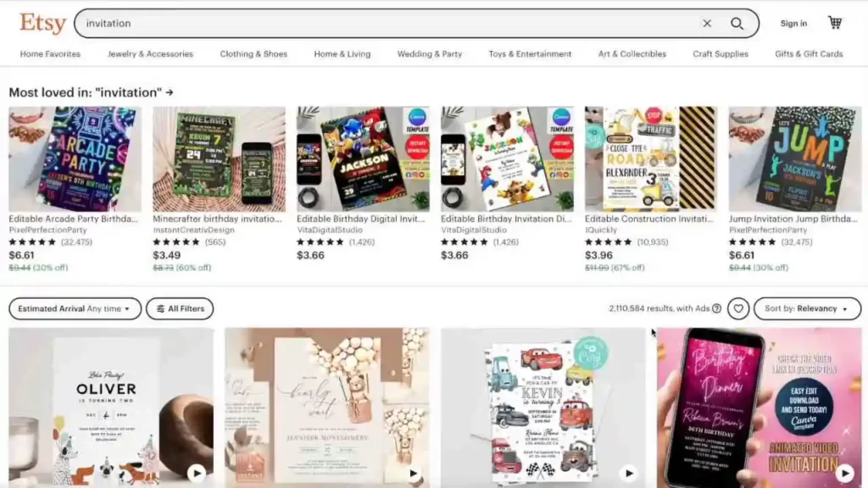Viewport: 868px width, 488px height.
Task: Open the shopping cart icon
Action: coord(835,23)
